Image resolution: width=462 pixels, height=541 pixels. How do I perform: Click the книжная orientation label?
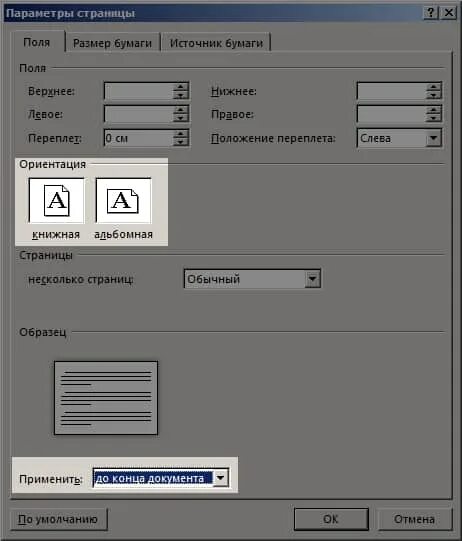coord(56,235)
